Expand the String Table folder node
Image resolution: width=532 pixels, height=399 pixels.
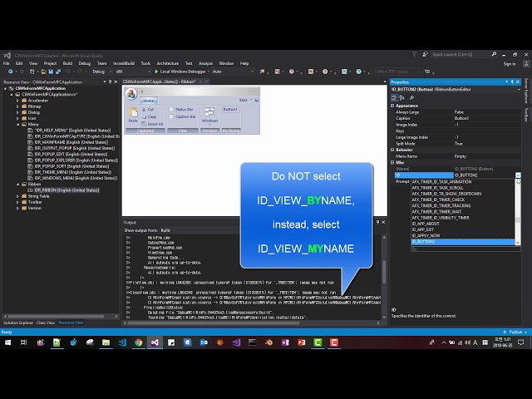click(x=17, y=196)
